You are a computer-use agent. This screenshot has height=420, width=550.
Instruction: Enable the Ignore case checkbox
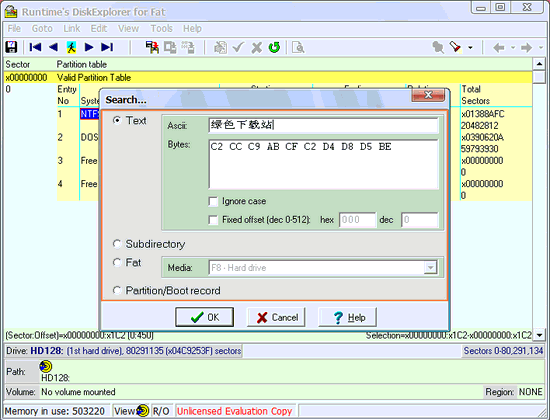click(213, 201)
